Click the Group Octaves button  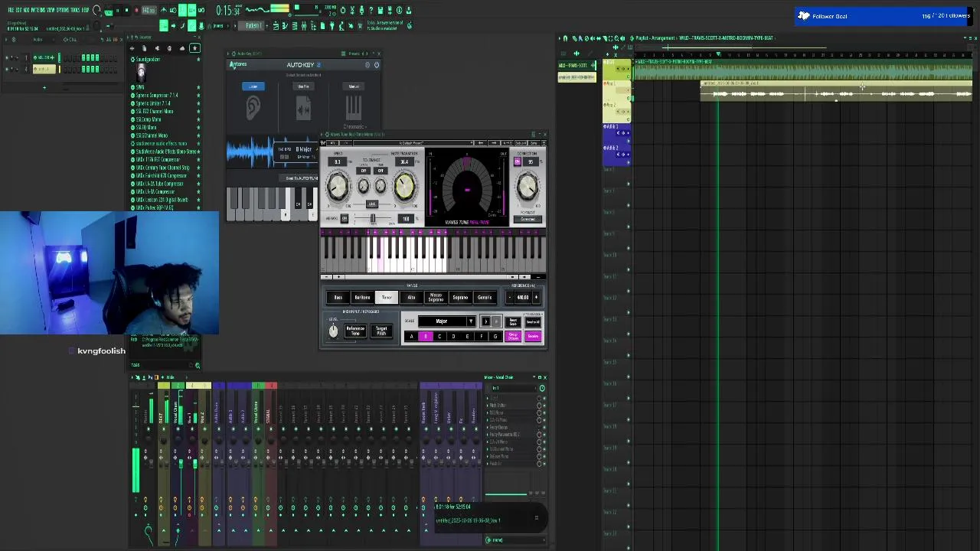pyautogui.click(x=513, y=337)
